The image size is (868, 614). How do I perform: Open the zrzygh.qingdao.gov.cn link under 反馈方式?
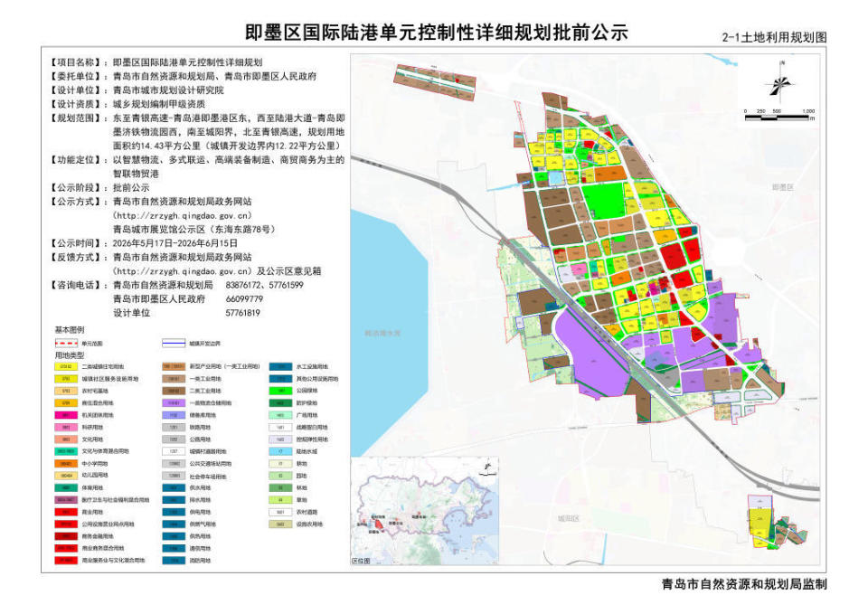pos(182,271)
